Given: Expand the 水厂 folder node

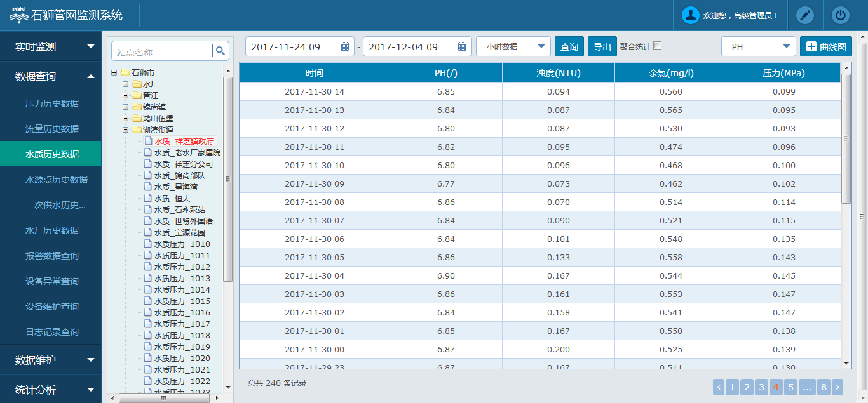Looking at the screenshot, I should tap(126, 84).
